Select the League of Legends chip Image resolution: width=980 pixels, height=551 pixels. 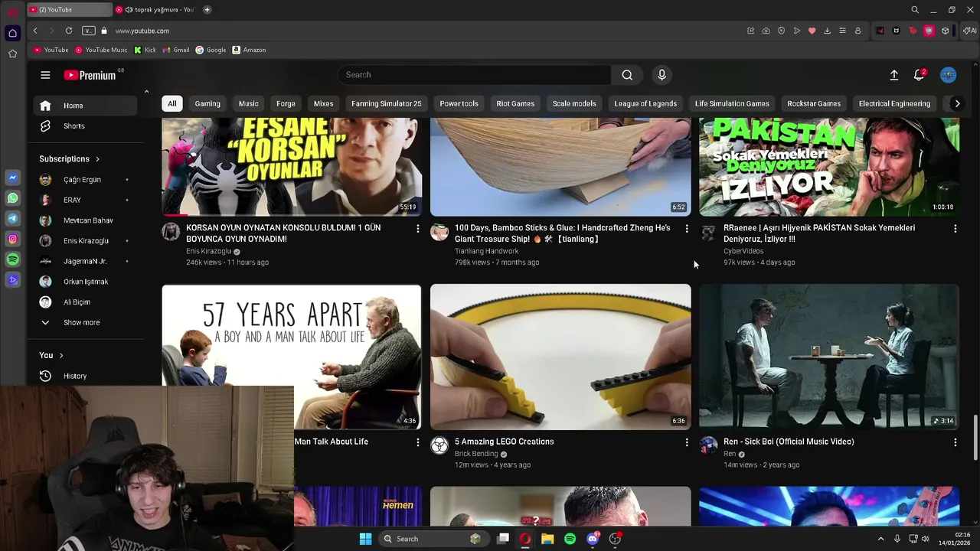645,103
